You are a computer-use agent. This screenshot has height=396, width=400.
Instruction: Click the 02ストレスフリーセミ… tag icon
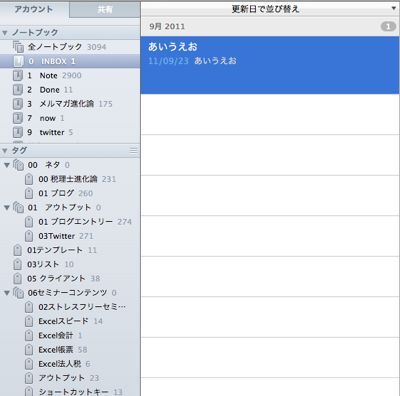pyautogui.click(x=29, y=307)
